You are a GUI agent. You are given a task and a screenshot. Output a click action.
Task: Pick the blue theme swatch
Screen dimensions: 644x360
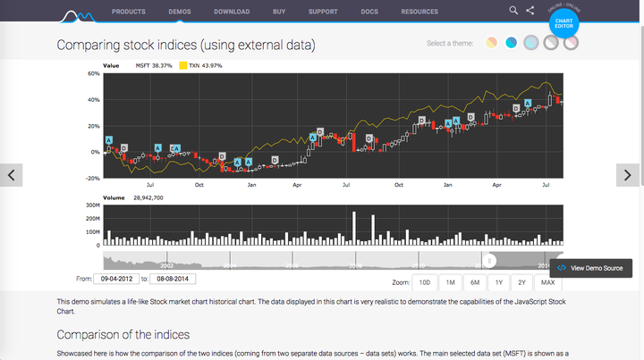tap(512, 42)
